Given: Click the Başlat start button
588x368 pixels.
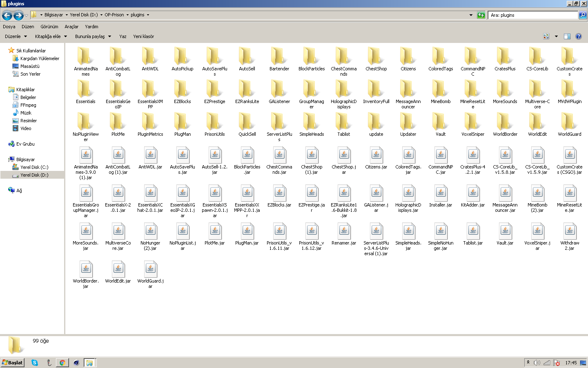Looking at the screenshot, I should (x=13, y=363).
